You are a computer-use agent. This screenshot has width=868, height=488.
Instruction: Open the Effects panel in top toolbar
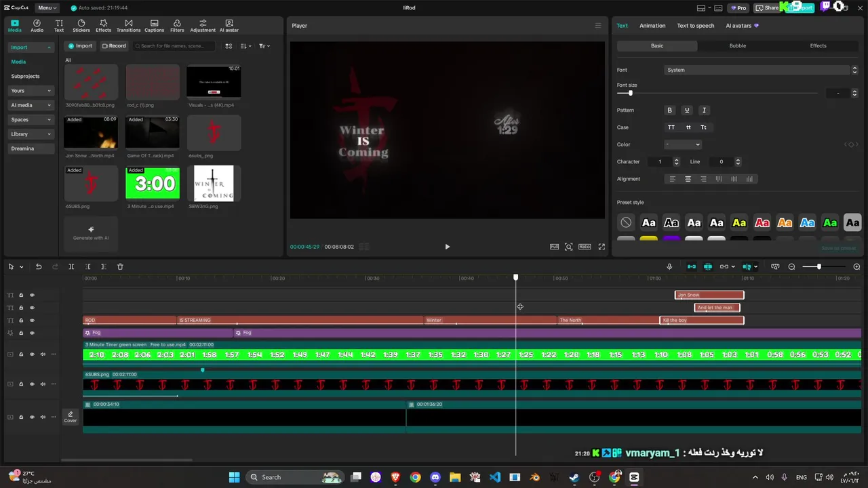point(103,26)
